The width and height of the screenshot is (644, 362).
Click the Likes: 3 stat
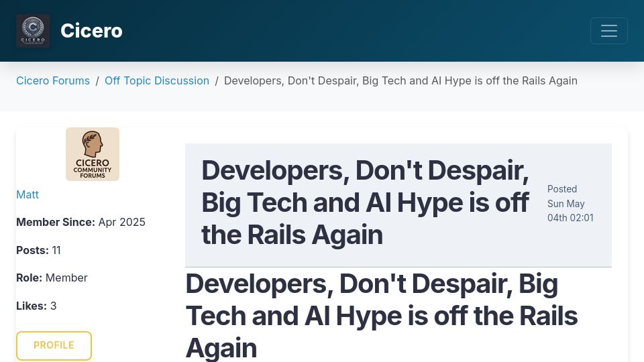pyautogui.click(x=36, y=306)
